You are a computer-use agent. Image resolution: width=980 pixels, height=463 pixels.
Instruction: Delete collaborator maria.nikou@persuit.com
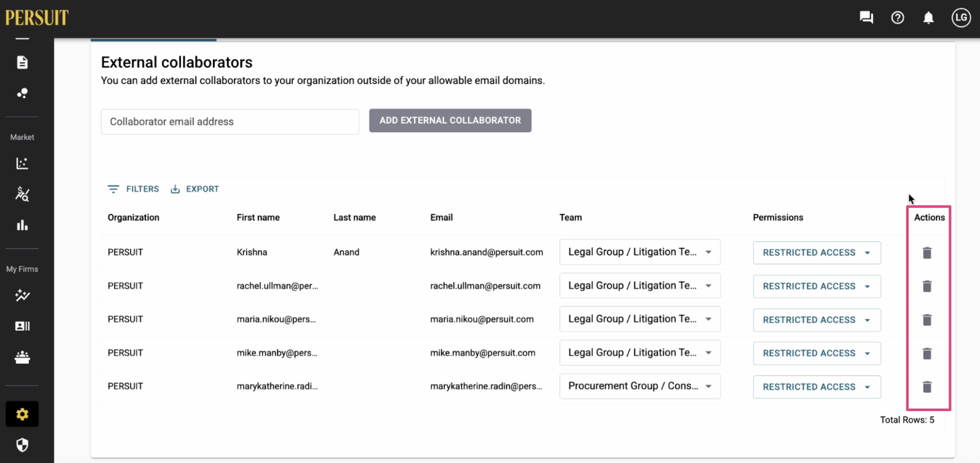pyautogui.click(x=927, y=320)
